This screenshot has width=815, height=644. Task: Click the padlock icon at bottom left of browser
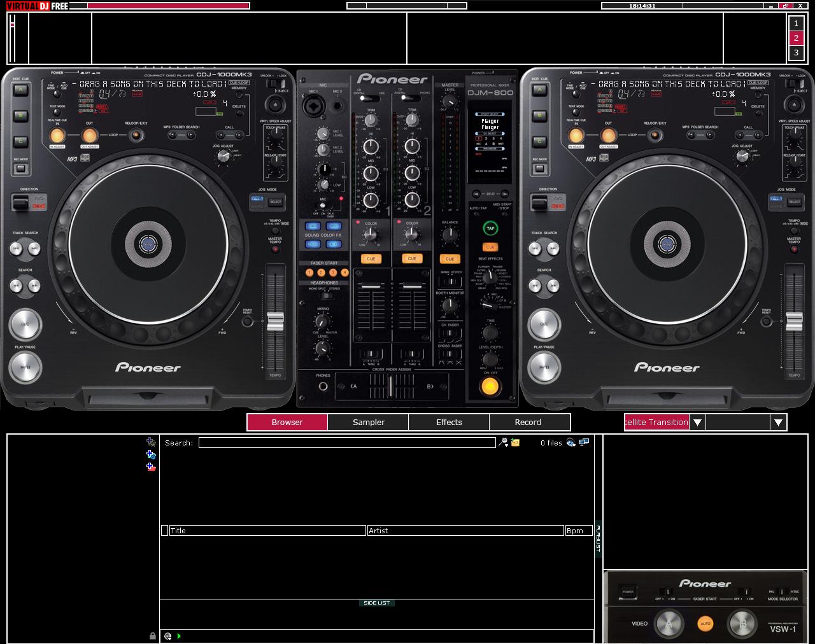(151, 635)
